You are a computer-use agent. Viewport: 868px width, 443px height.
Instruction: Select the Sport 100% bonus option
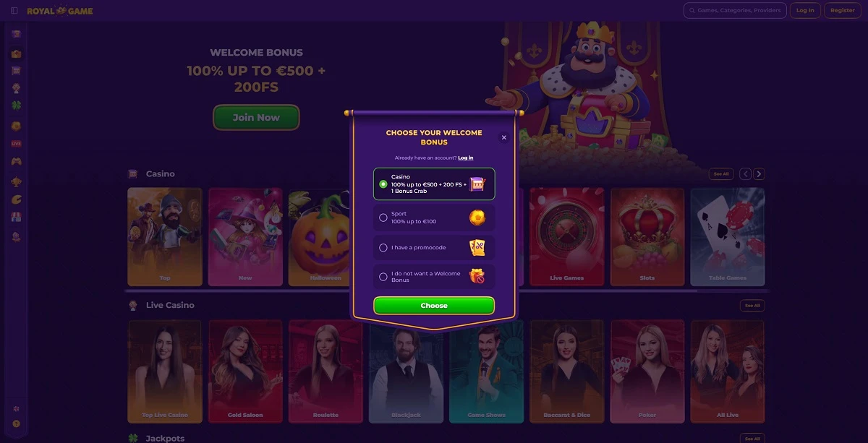pyautogui.click(x=434, y=218)
